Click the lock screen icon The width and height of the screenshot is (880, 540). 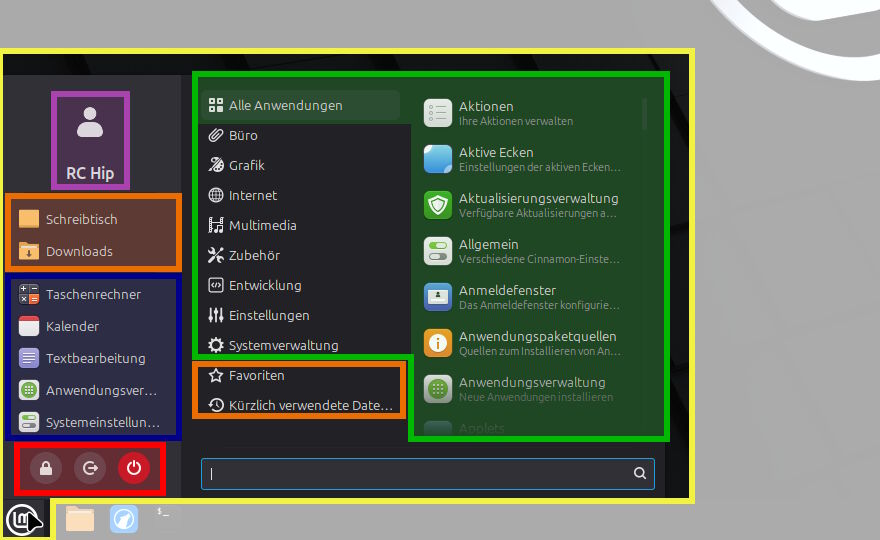click(x=46, y=468)
